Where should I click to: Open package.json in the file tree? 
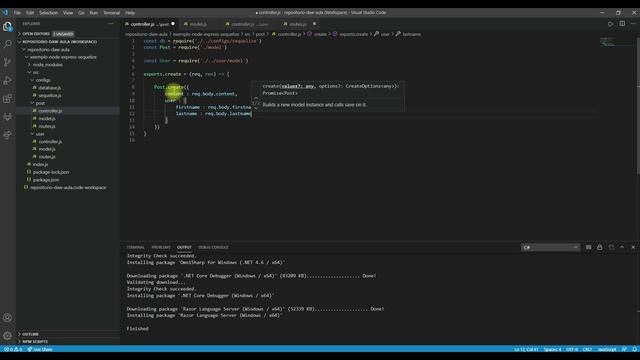(x=46, y=180)
